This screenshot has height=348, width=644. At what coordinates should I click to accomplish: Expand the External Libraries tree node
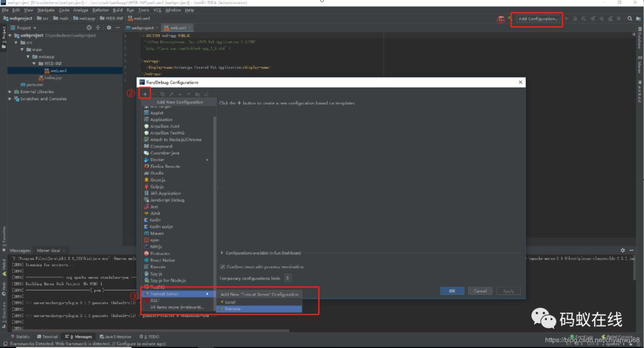click(x=10, y=92)
